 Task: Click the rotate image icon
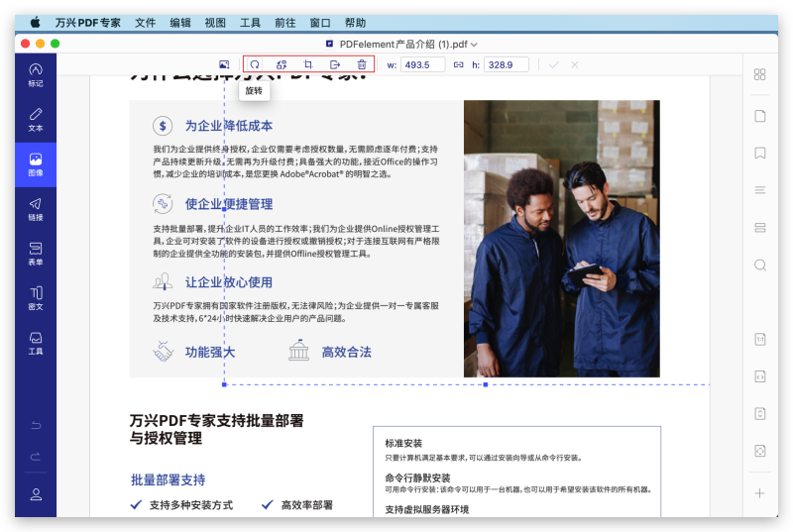255,64
